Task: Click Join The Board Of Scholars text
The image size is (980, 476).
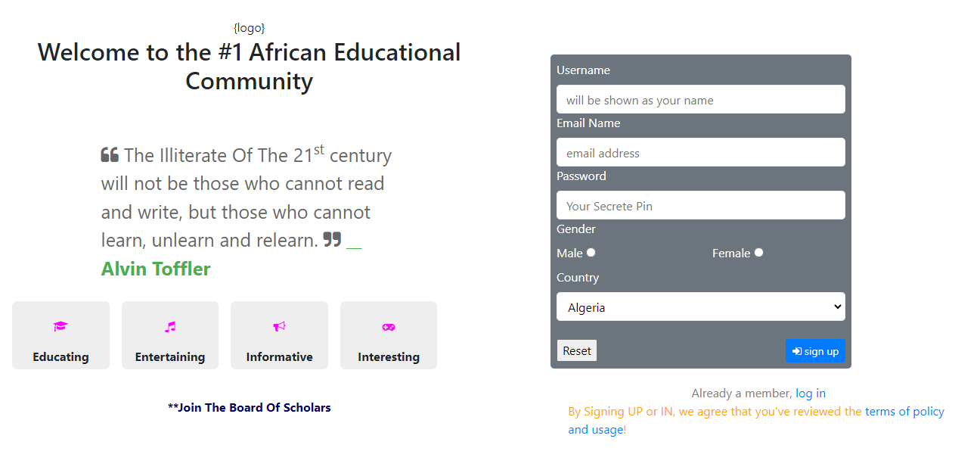Action: 250,408
